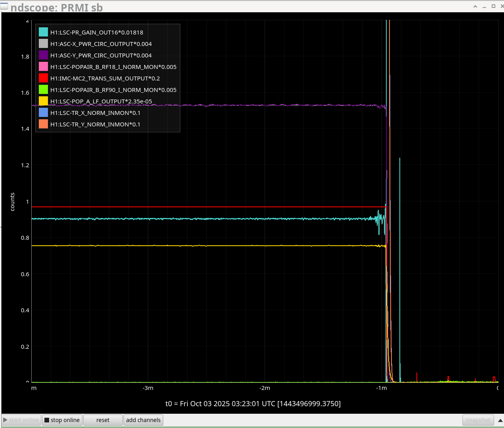Maximize the ndscope window

[x=493, y=6]
